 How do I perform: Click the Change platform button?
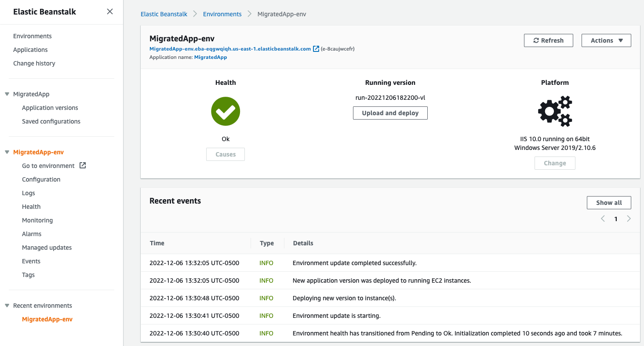click(x=555, y=163)
